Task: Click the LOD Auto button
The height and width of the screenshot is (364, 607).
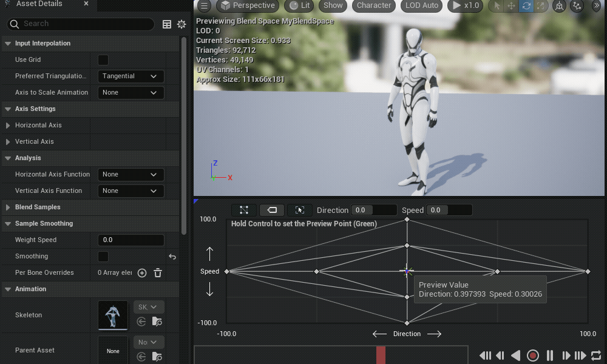Action: 421,5
